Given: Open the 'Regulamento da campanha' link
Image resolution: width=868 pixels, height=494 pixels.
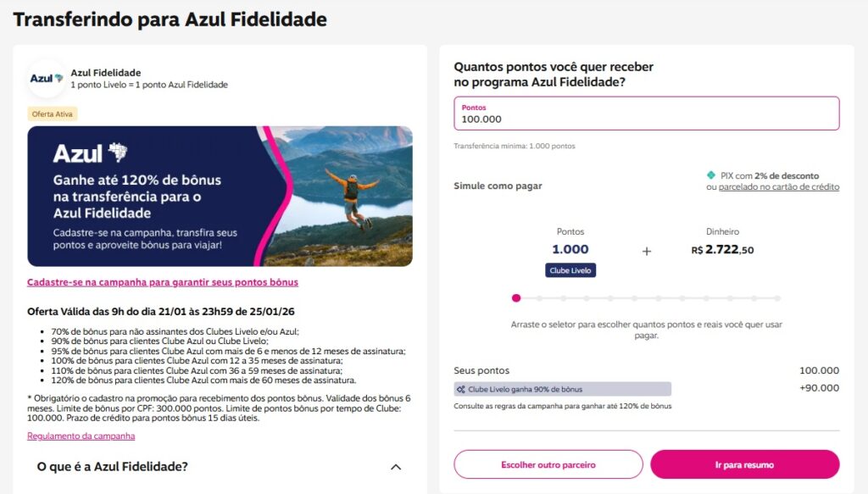Looking at the screenshot, I should pyautogui.click(x=81, y=436).
